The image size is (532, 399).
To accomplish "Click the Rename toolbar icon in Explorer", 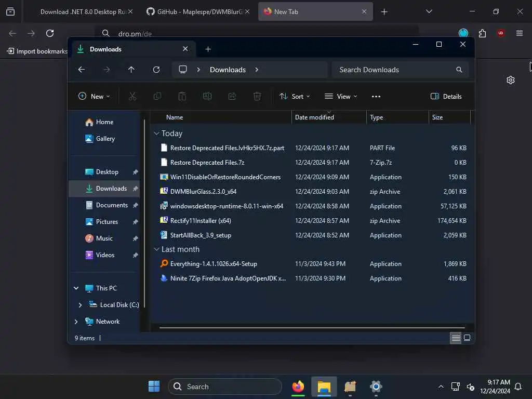I will [x=207, y=96].
